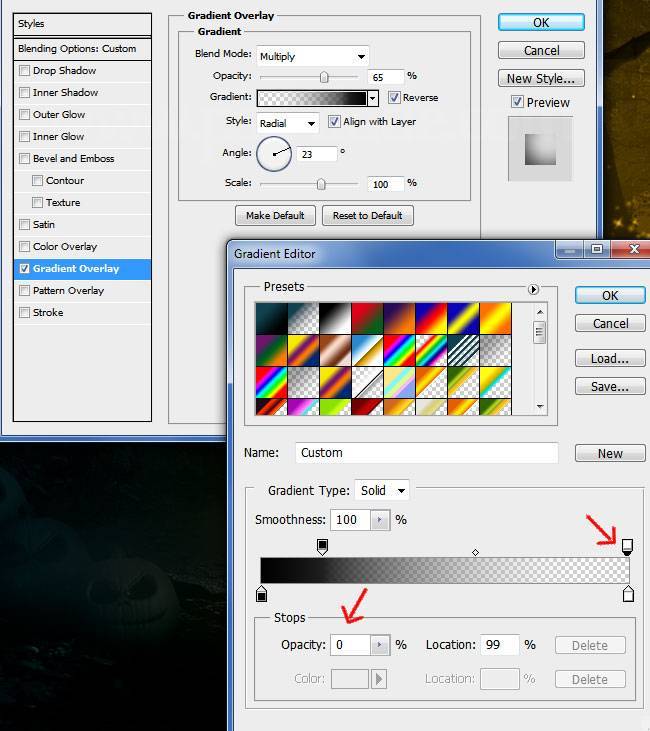Click the gradient Name text field

tap(426, 453)
